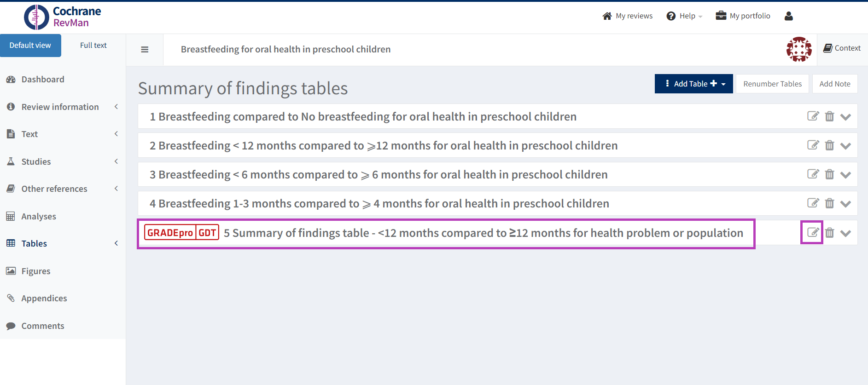The image size is (868, 385).
Task: Open the Add Table dropdown
Action: tap(693, 84)
